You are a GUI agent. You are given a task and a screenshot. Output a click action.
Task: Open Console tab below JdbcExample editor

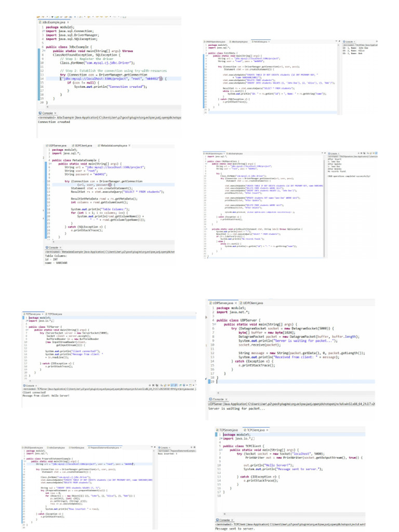click(47, 113)
